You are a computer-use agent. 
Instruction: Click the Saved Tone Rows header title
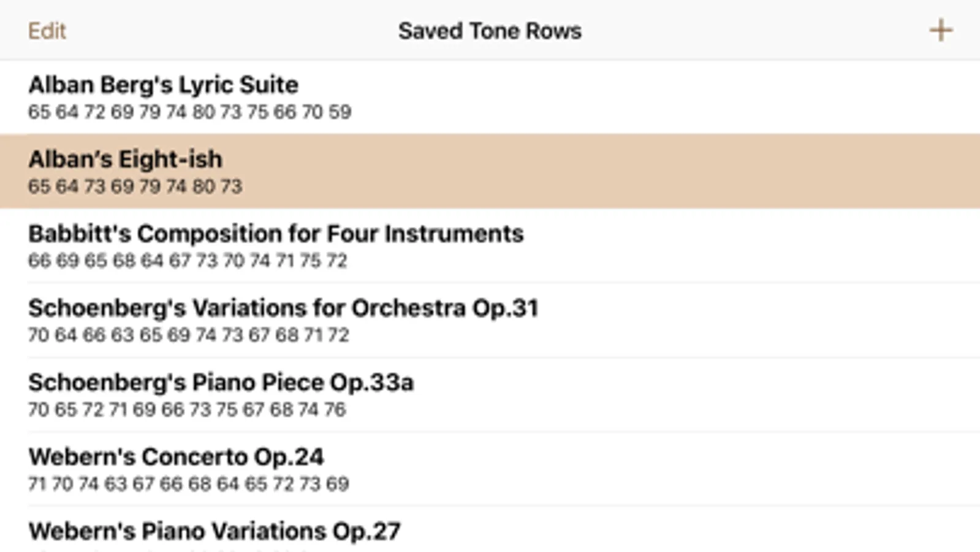[x=490, y=31]
